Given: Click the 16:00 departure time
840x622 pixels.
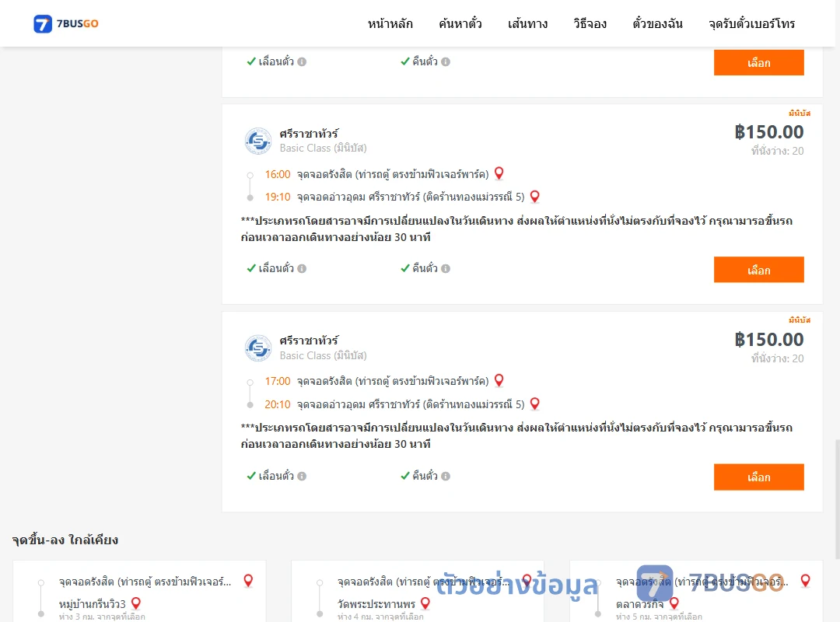Looking at the screenshot, I should [x=278, y=174].
